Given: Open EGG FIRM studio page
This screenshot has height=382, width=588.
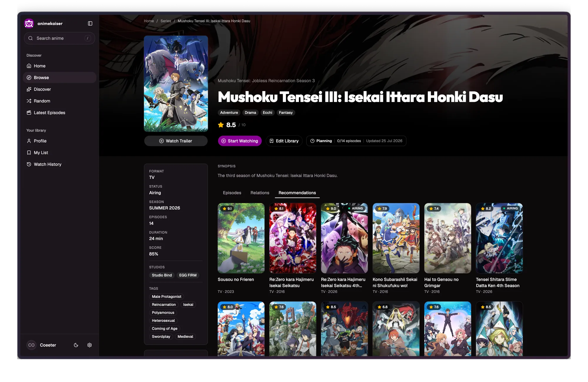Looking at the screenshot, I should click(188, 275).
